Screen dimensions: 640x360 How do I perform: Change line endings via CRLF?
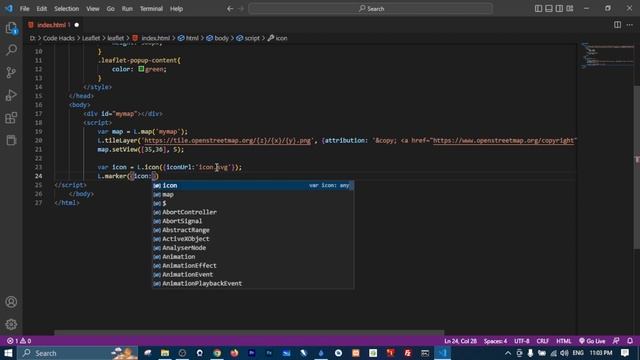(x=542, y=341)
